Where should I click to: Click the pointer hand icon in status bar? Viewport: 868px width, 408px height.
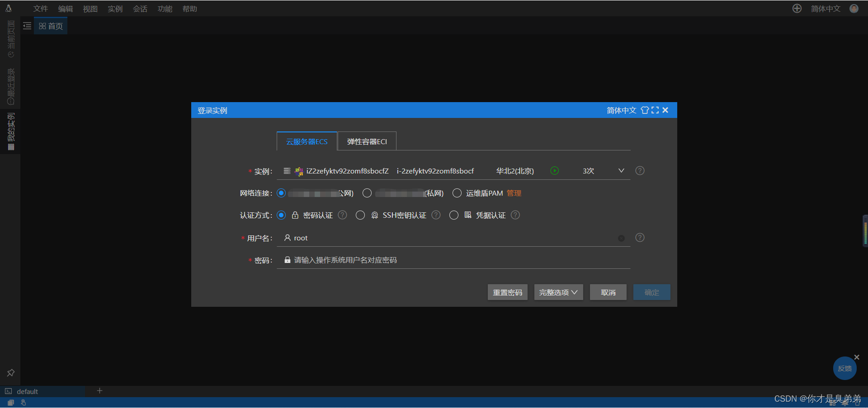[x=24, y=403]
